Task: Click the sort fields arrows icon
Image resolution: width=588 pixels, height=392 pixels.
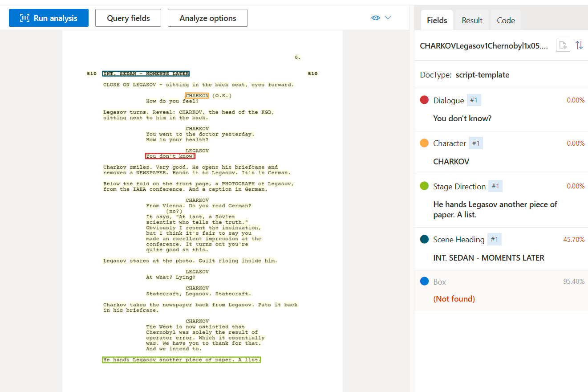Action: coord(580,45)
